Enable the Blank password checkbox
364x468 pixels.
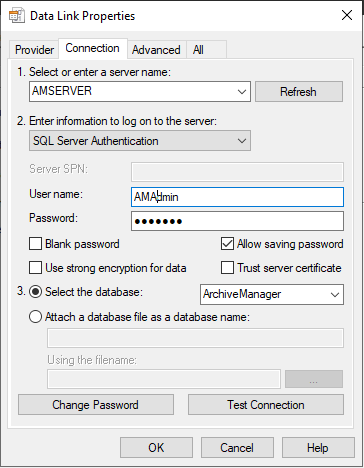point(35,244)
